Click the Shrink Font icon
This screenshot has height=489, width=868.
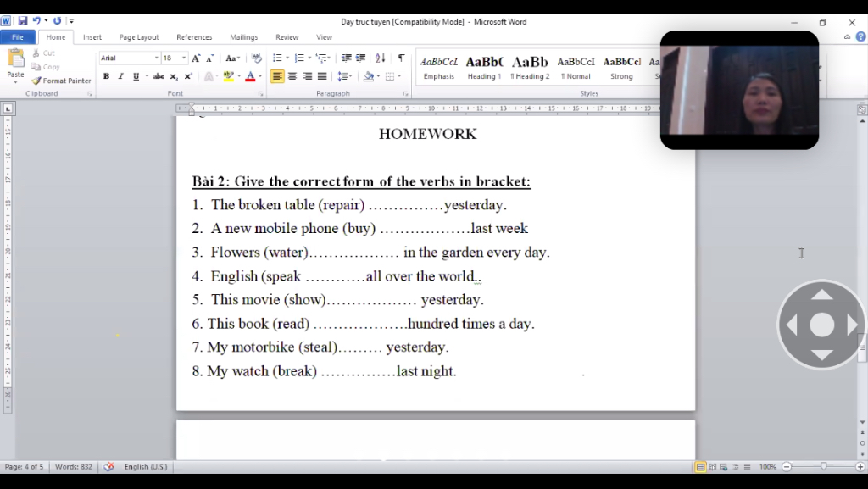point(210,58)
